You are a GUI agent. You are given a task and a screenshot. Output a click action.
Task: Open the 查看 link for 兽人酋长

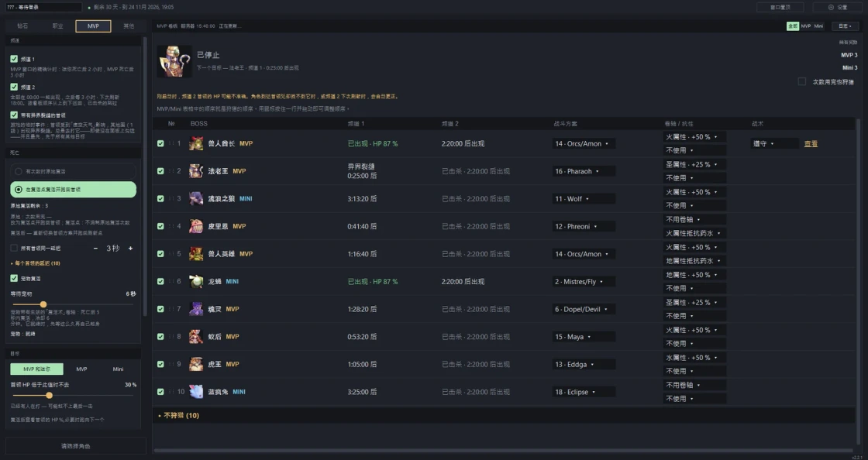click(811, 144)
